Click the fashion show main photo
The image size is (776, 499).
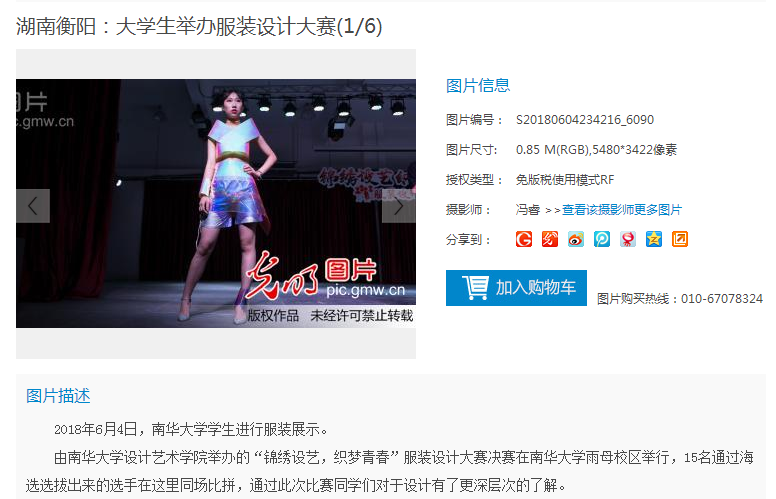(216, 203)
